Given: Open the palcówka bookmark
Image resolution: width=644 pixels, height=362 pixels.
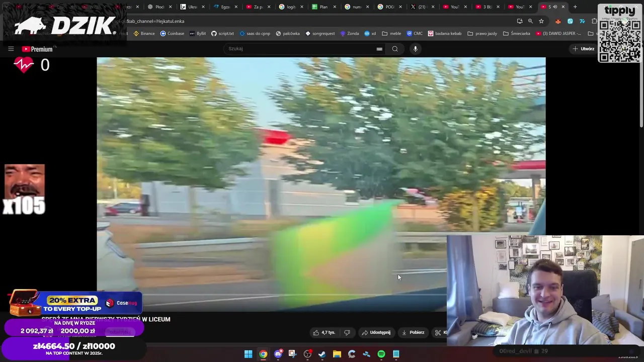Looking at the screenshot, I should (x=288, y=34).
